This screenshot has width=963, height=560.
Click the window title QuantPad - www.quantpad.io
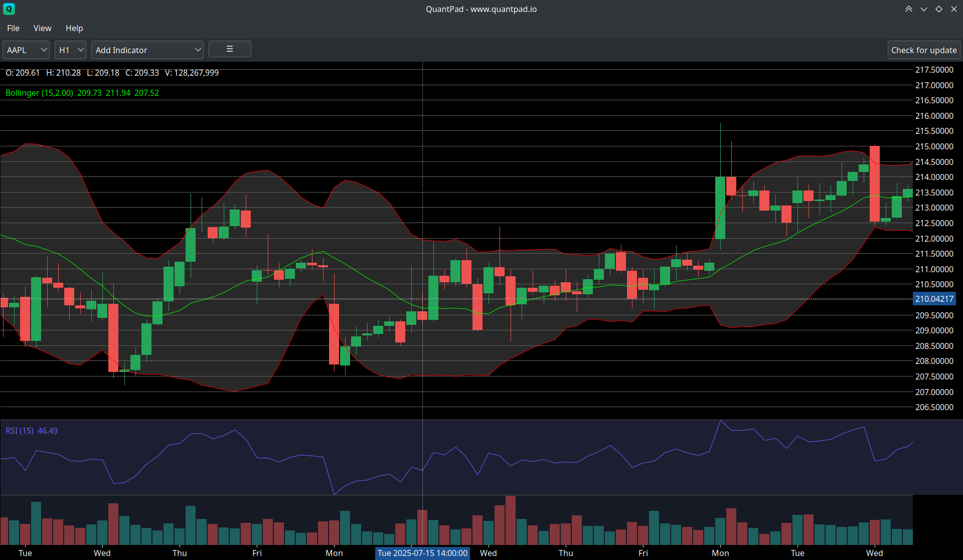coord(481,9)
